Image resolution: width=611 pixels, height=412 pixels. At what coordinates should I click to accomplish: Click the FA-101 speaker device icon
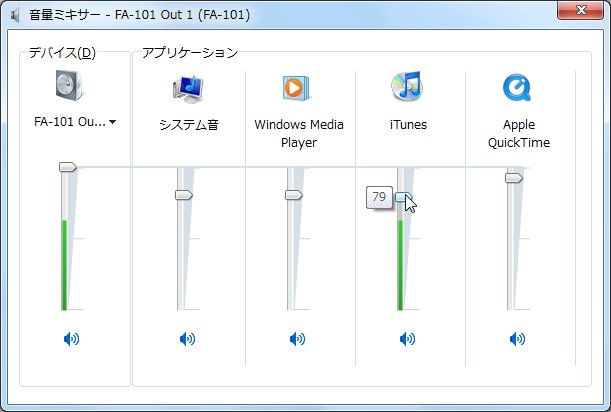pos(69,86)
